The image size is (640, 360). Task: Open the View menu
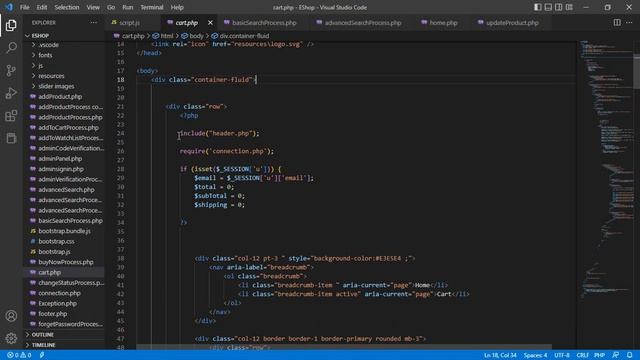coord(93,7)
